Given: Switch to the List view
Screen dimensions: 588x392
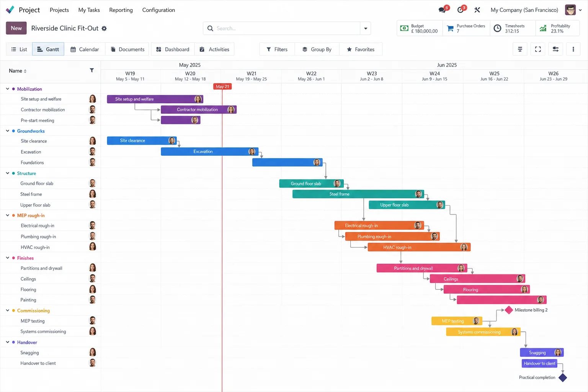Looking at the screenshot, I should tap(19, 49).
